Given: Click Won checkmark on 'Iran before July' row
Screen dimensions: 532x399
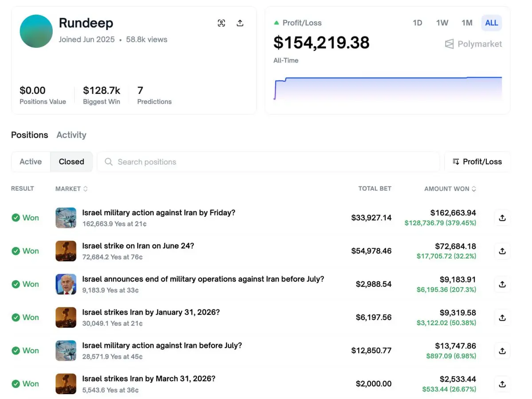Looking at the screenshot, I should pyautogui.click(x=16, y=350).
